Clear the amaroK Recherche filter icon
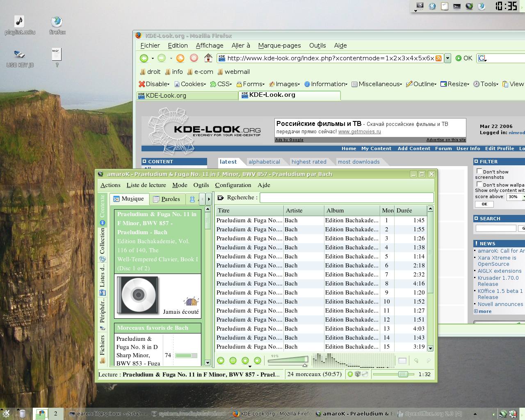 click(221, 198)
